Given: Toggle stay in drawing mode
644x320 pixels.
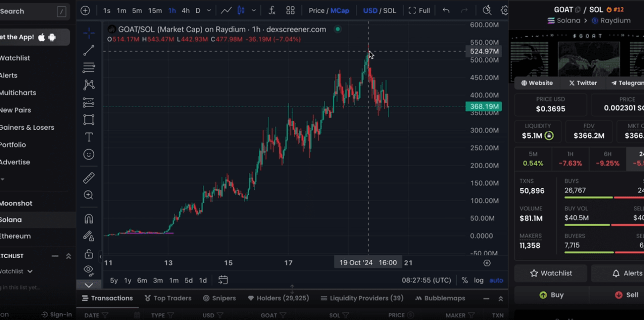Looking at the screenshot, I should pos(89,236).
